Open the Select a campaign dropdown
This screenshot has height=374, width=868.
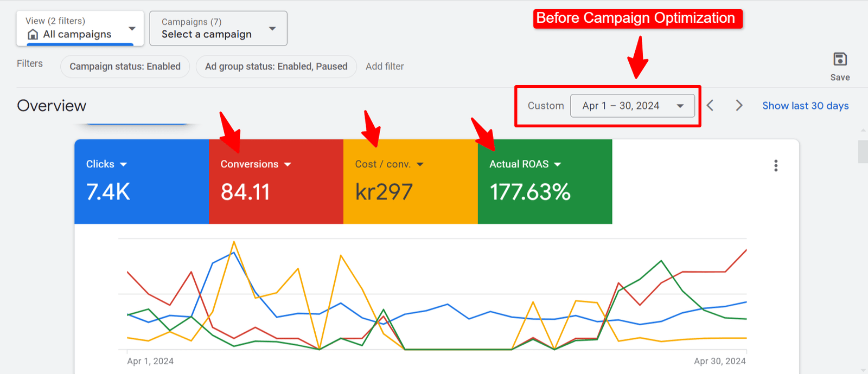(272, 28)
